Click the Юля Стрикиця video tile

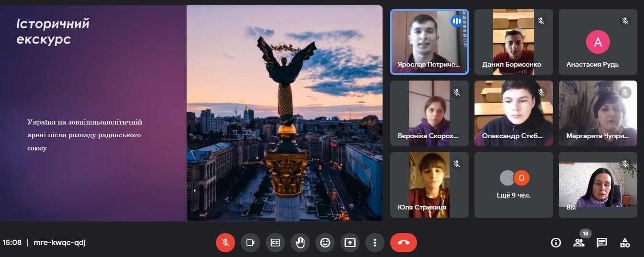[x=429, y=185]
